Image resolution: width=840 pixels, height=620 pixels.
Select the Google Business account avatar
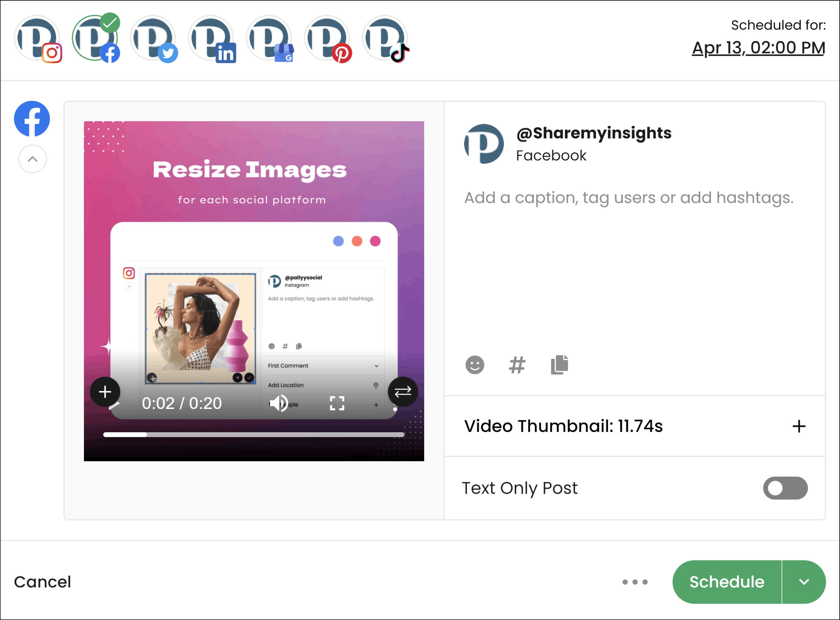tap(270, 38)
